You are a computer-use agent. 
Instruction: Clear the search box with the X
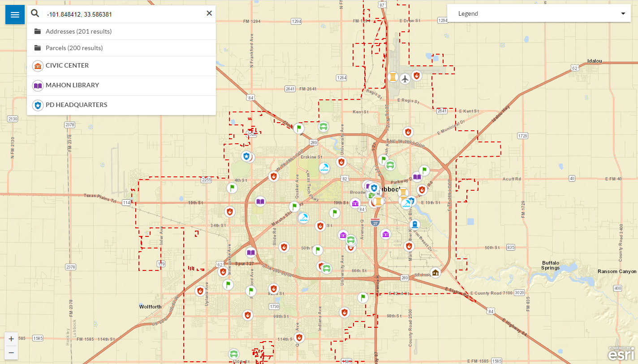click(x=209, y=13)
